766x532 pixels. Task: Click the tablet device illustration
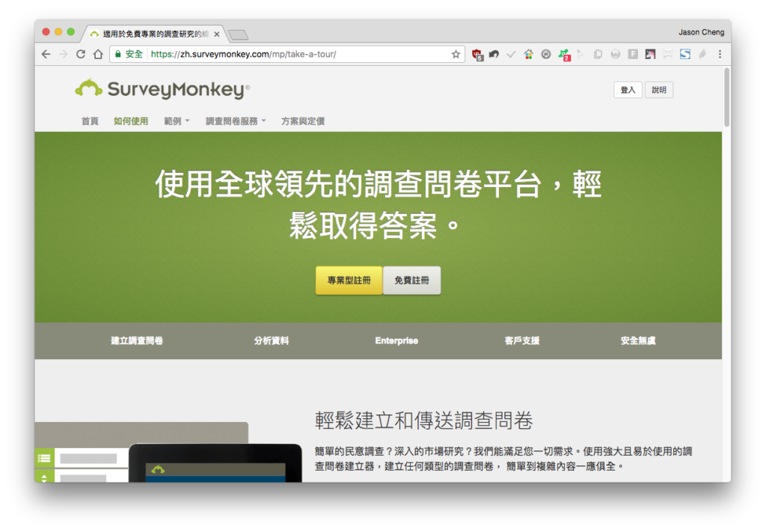tap(215, 463)
